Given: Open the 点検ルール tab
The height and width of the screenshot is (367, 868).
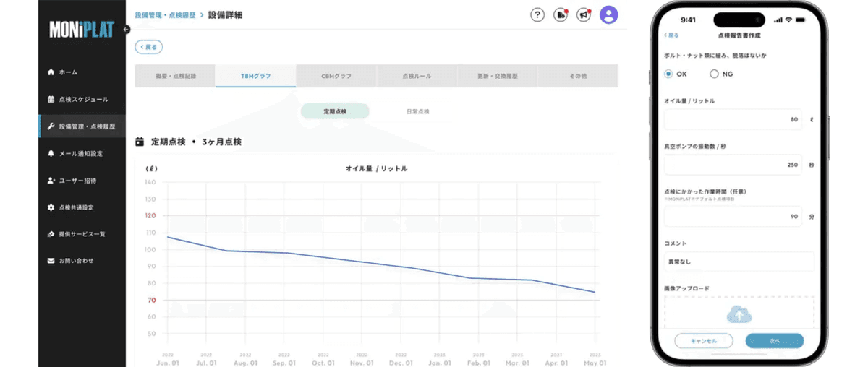Looking at the screenshot, I should [x=417, y=76].
